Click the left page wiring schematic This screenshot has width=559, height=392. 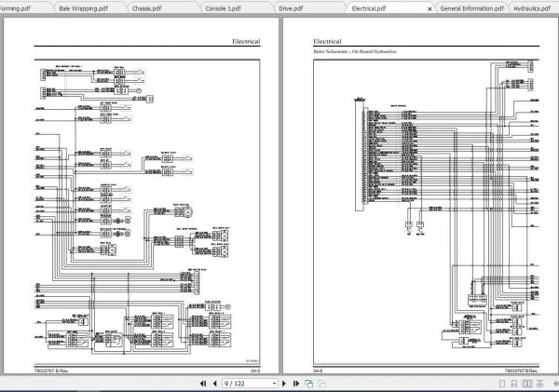(147, 212)
